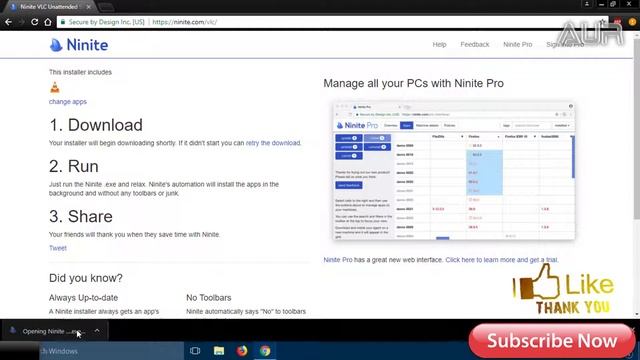This screenshot has width=640, height=360.
Task: Open the Feedback link in header
Action: (475, 44)
